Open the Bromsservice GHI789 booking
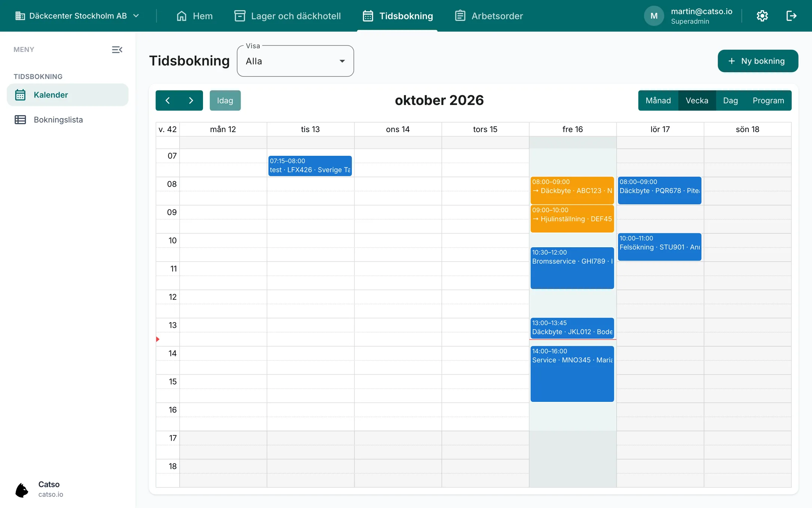 click(572, 268)
